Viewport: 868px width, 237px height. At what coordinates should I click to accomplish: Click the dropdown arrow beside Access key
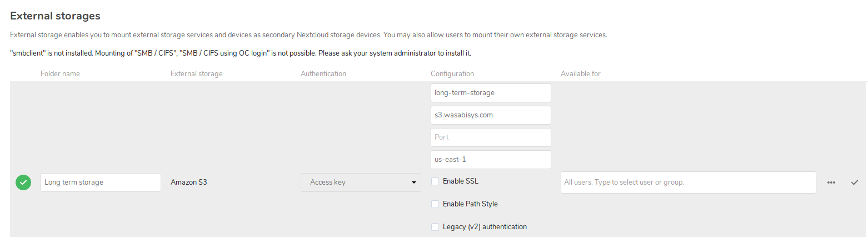[413, 182]
